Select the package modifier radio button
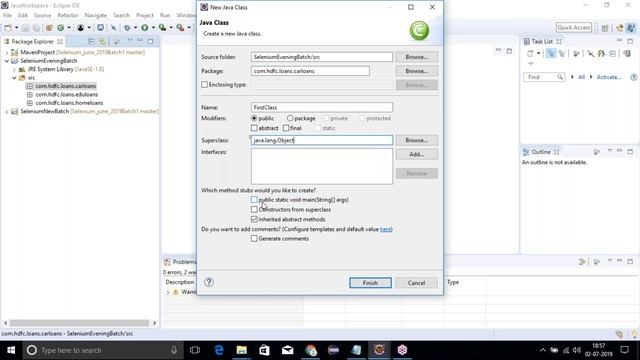The height and width of the screenshot is (360, 640). (x=290, y=118)
